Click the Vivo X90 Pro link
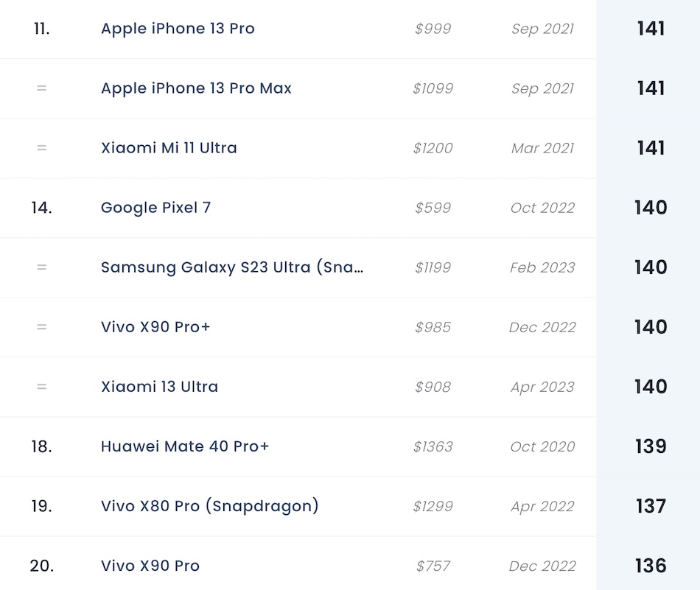 150,566
